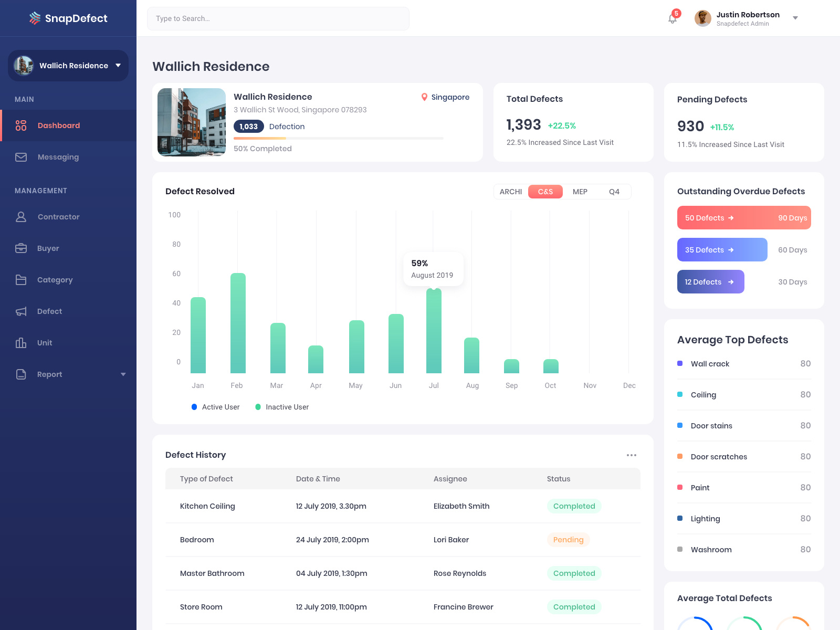Select the MEP tab

[x=580, y=192]
